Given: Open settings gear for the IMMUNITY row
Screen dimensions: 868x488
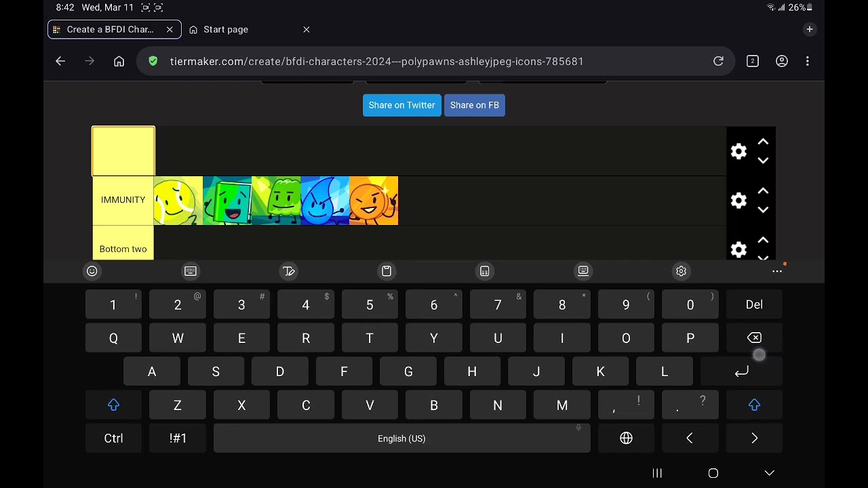Looking at the screenshot, I should (738, 201).
